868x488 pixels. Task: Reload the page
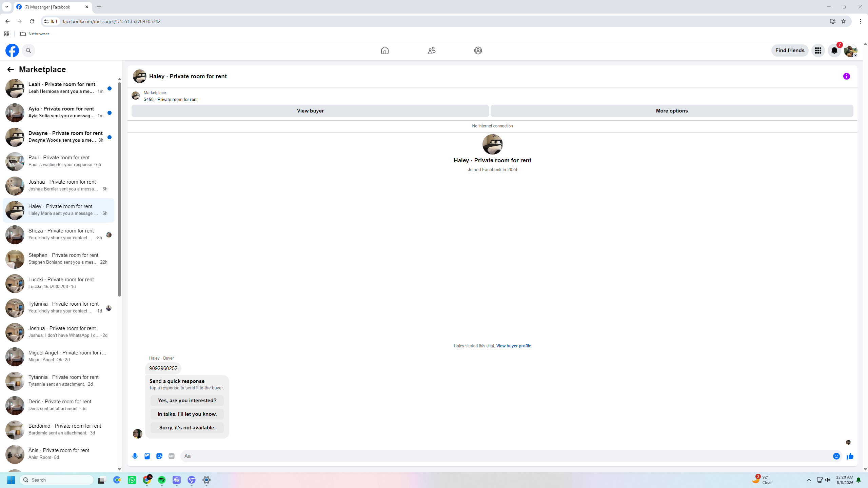pos(32,21)
